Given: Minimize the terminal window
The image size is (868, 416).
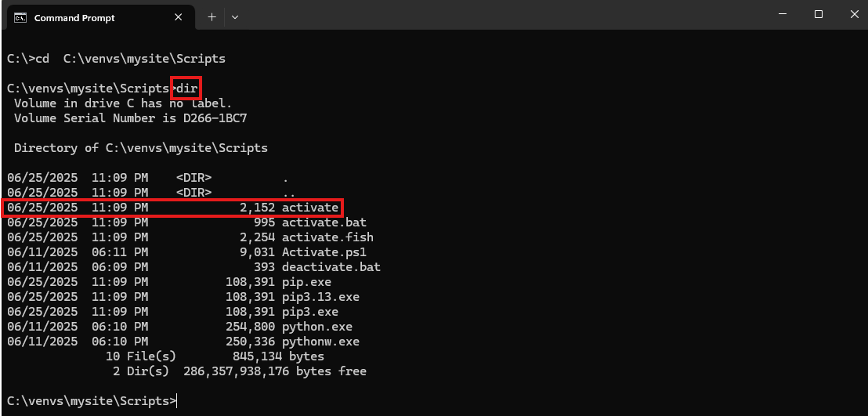Looking at the screenshot, I should click(x=782, y=14).
